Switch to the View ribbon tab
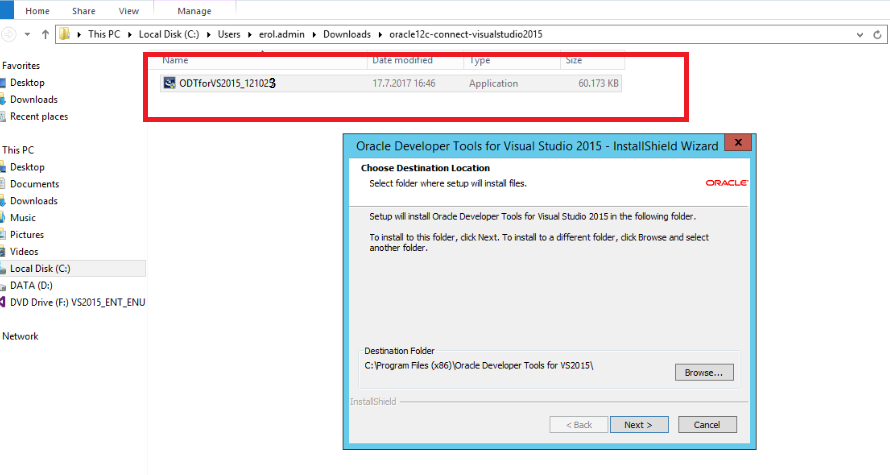The width and height of the screenshot is (890, 475). tap(128, 11)
